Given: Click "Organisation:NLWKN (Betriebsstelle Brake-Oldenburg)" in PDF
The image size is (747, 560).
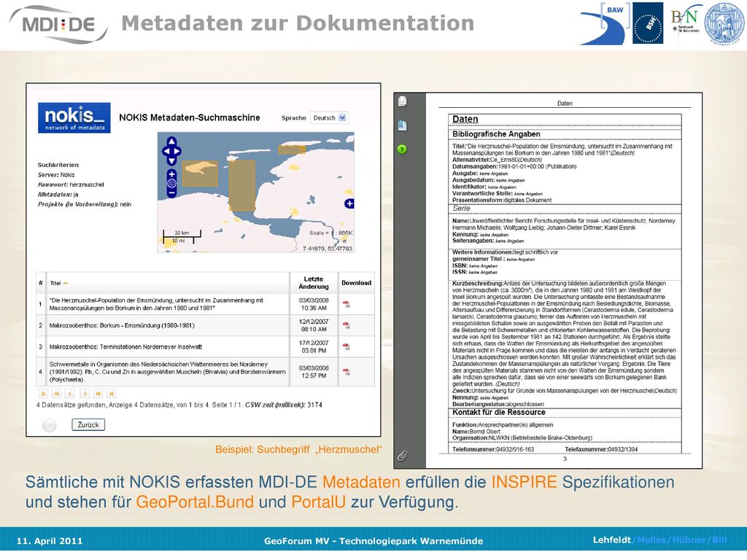Looking at the screenshot, I should click(522, 437).
